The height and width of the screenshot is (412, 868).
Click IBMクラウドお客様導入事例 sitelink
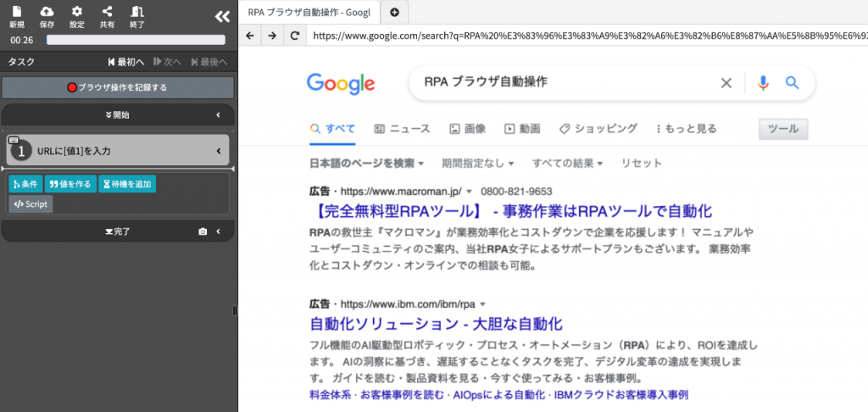tap(621, 395)
